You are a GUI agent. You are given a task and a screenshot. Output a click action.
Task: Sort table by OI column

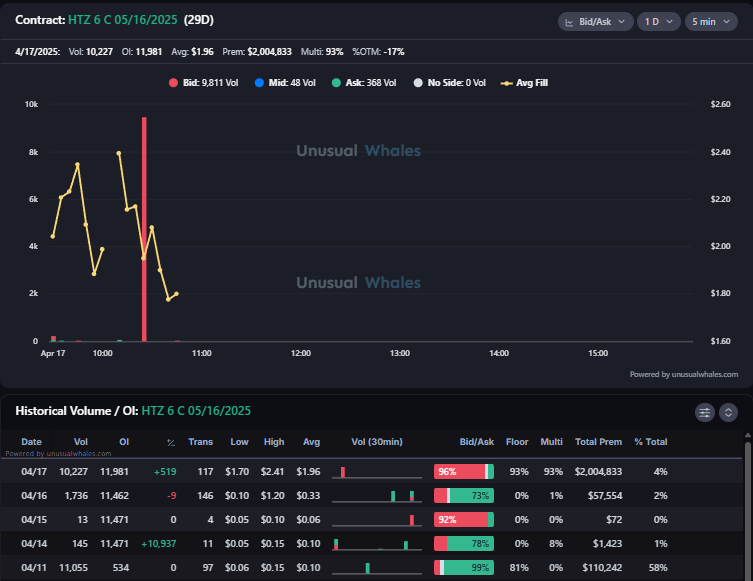tap(124, 442)
